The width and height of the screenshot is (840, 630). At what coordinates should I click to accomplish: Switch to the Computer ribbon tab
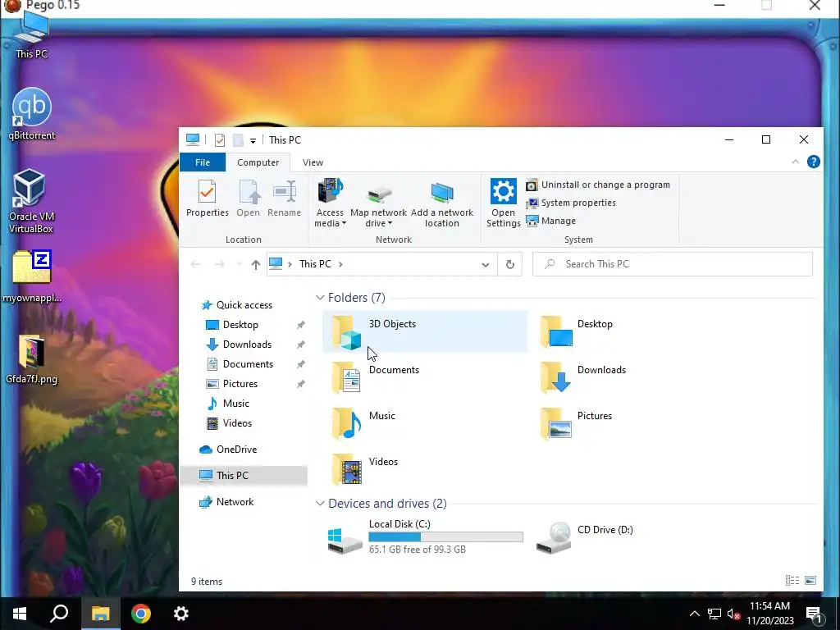(x=258, y=162)
